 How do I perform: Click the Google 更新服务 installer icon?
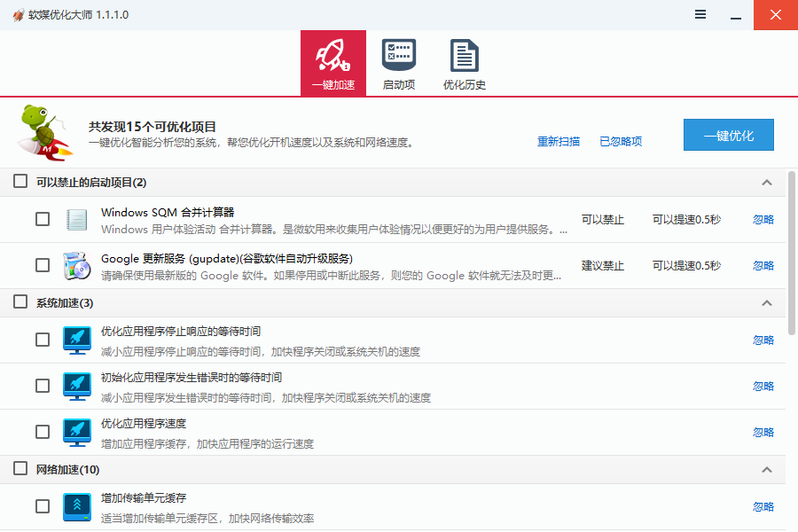coord(77,266)
